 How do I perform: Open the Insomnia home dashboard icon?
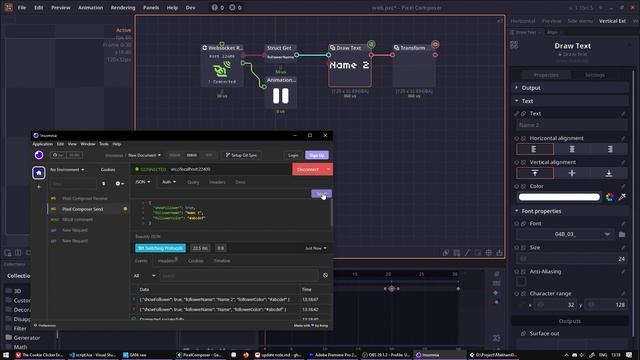tap(39, 173)
